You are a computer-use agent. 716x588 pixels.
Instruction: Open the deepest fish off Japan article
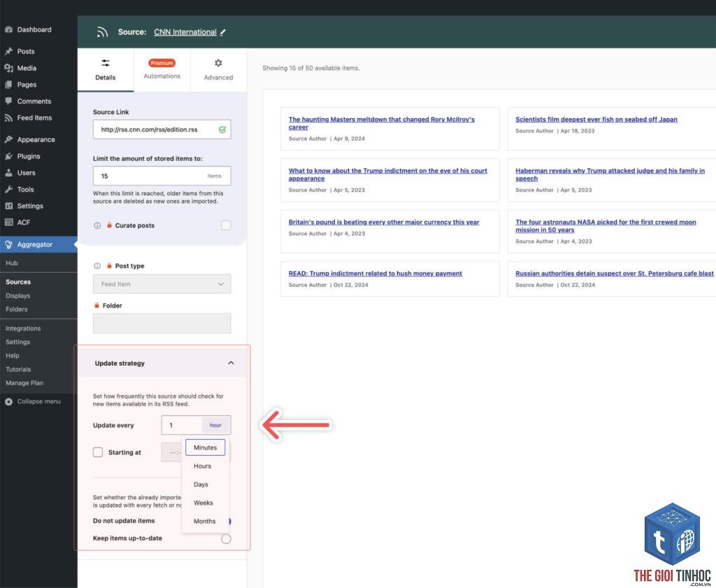[x=596, y=119]
